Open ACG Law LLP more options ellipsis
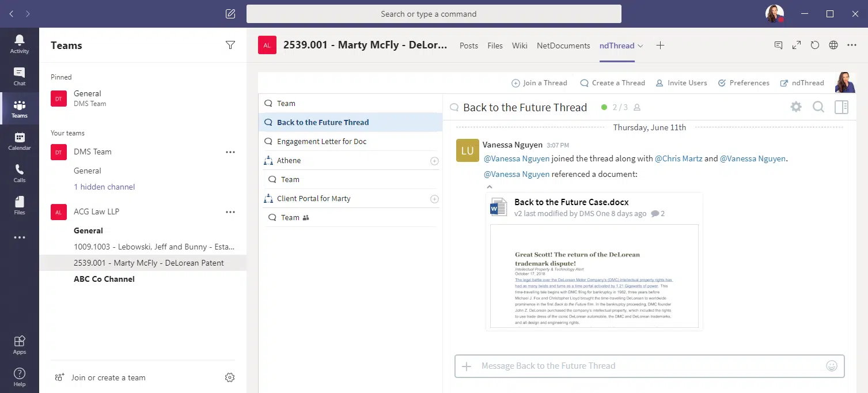 pos(230,212)
